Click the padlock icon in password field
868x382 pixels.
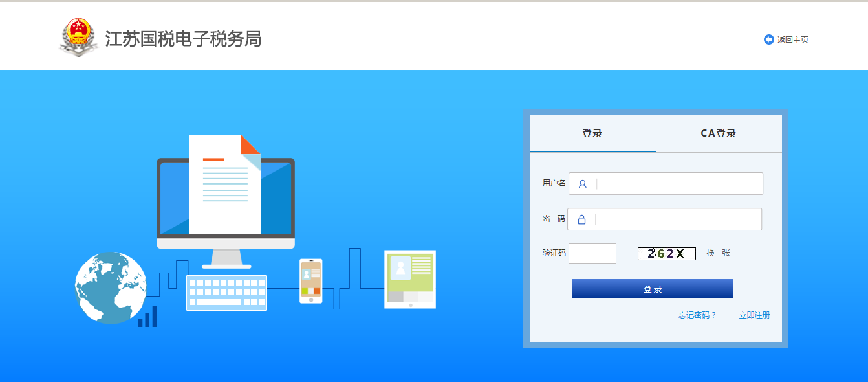[581, 219]
